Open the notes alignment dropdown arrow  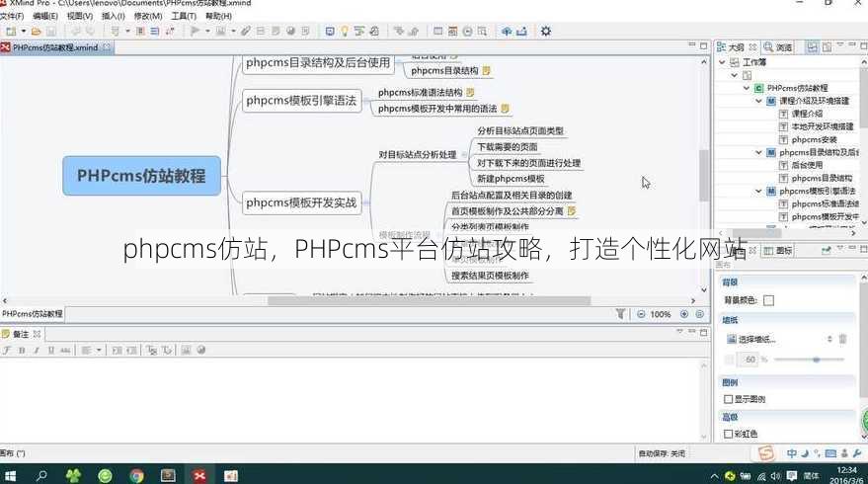[99, 350]
